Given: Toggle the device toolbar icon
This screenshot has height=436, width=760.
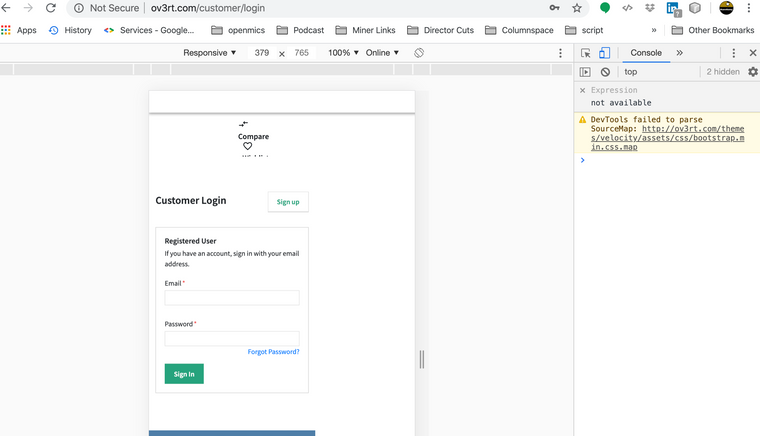Looking at the screenshot, I should coord(604,53).
